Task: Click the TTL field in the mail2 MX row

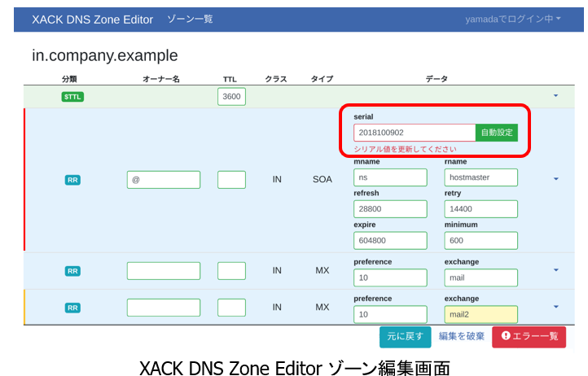Action: point(231,308)
